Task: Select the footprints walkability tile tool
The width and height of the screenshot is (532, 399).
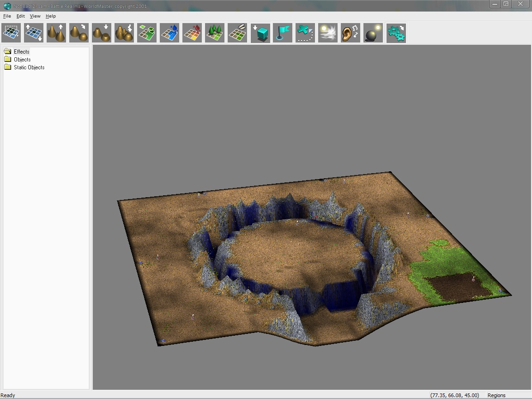Action: click(x=237, y=33)
